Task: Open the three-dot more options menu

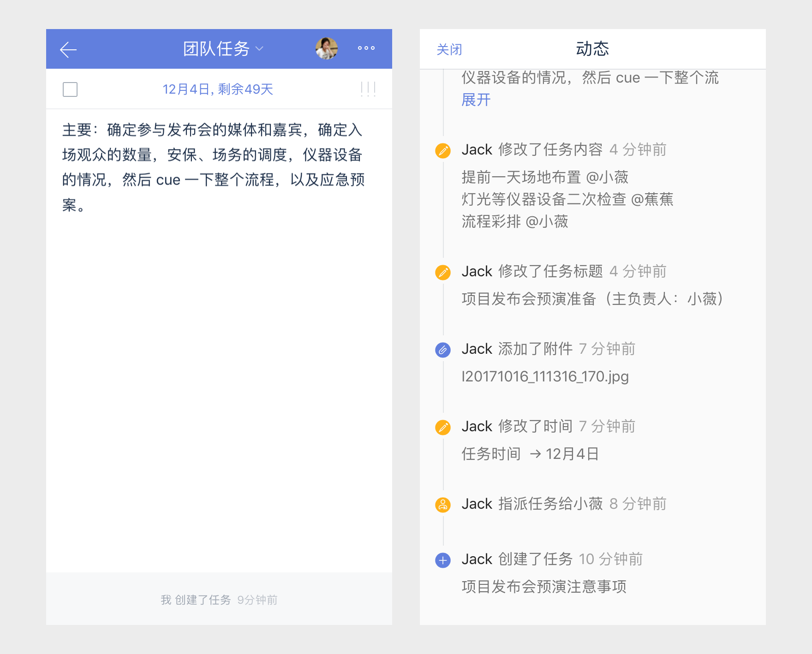Action: point(366,48)
